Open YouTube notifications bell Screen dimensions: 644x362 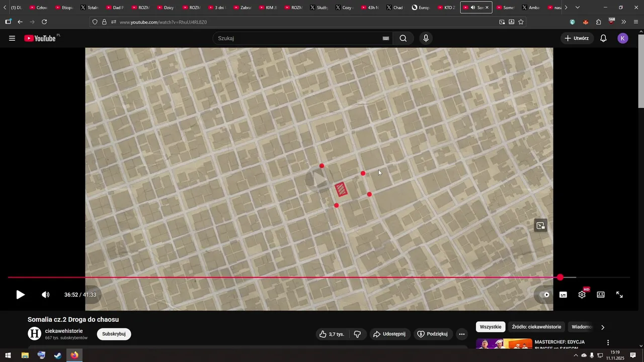[603, 38]
